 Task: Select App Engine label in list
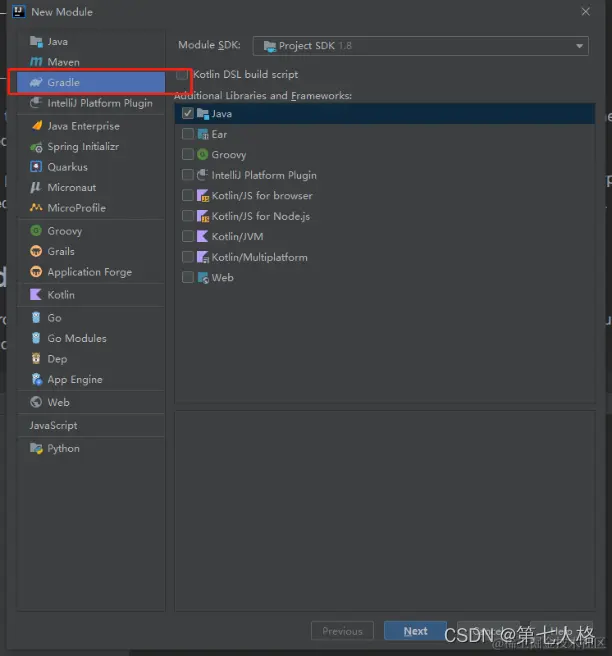click(x=75, y=379)
